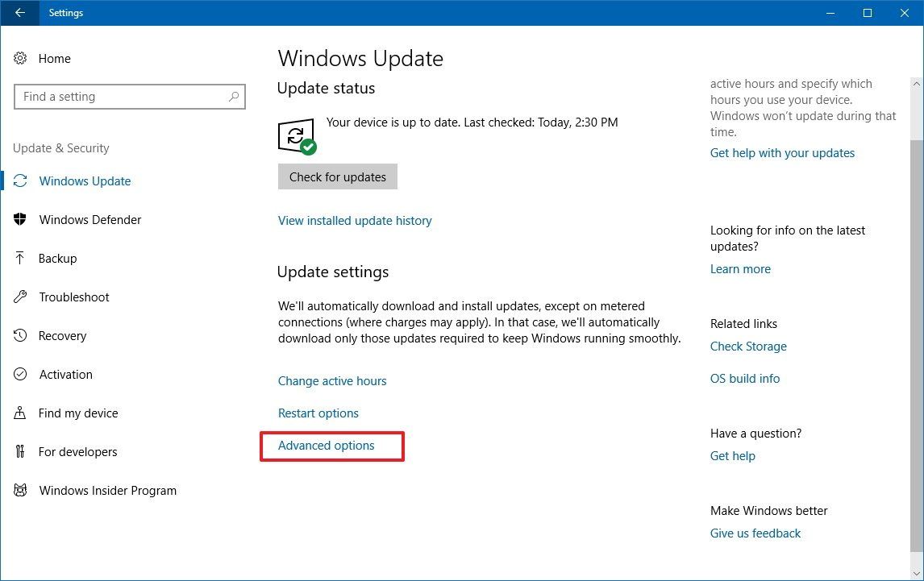This screenshot has height=581, width=924.
Task: Click the Troubleshoot wrench icon
Action: click(x=20, y=297)
